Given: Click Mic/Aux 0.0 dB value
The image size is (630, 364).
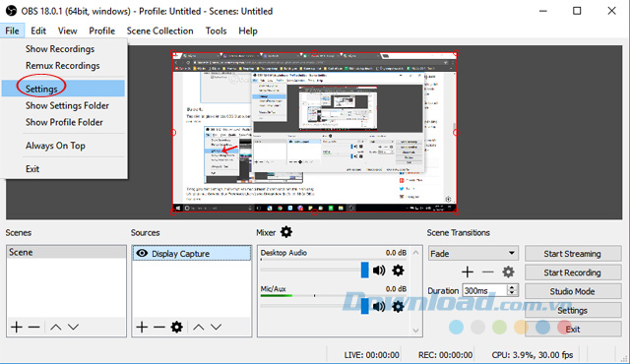Looking at the screenshot, I should (x=396, y=289).
